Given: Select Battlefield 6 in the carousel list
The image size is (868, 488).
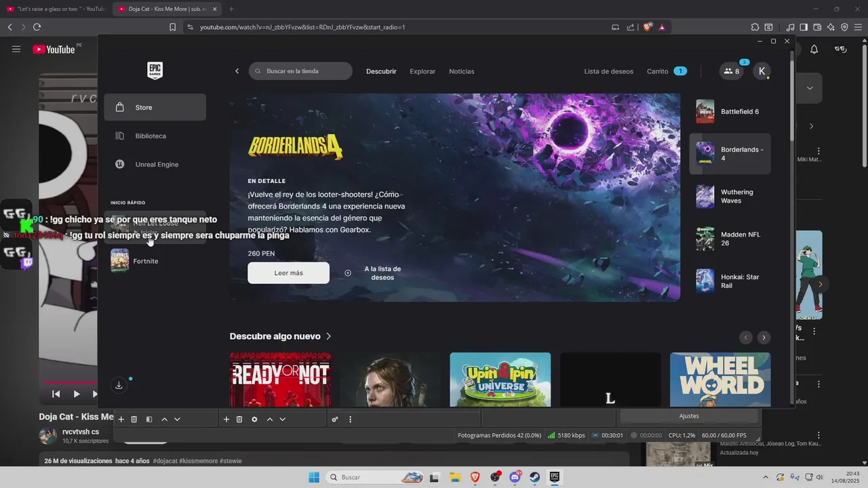Looking at the screenshot, I should pyautogui.click(x=730, y=111).
